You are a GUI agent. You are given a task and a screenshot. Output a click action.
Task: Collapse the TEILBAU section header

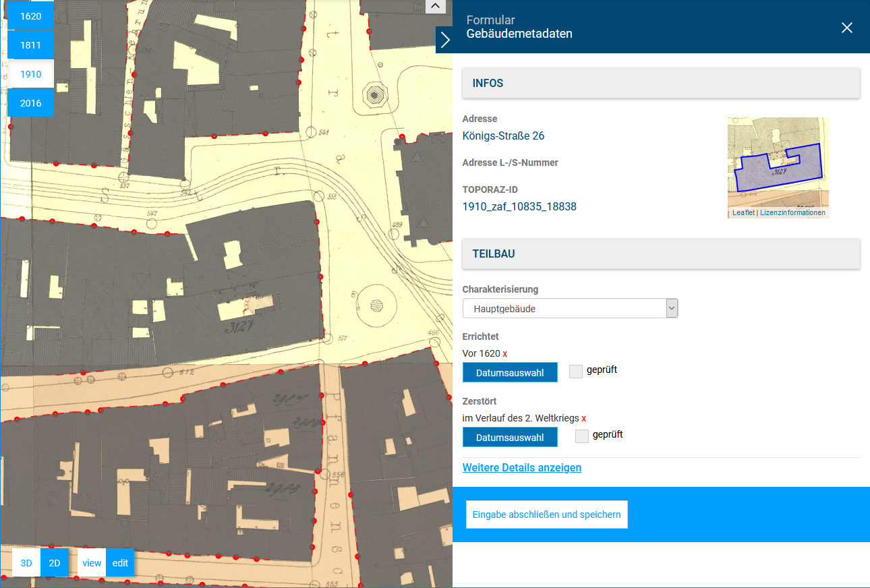(661, 254)
